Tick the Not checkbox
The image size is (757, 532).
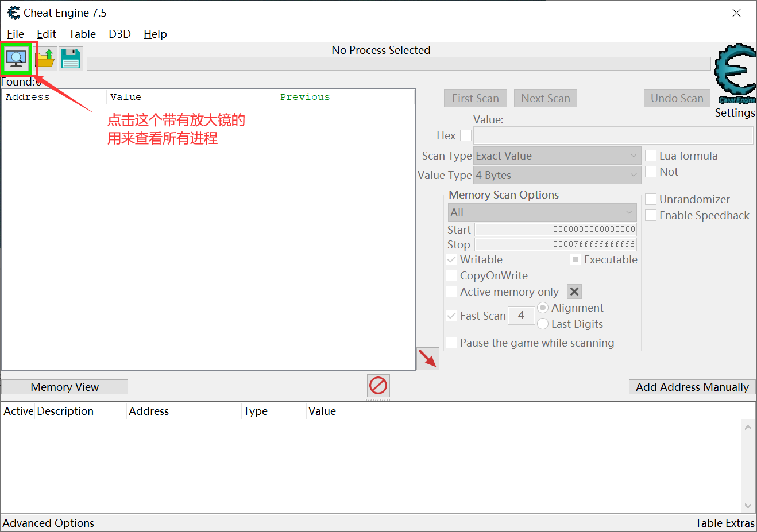coord(651,172)
